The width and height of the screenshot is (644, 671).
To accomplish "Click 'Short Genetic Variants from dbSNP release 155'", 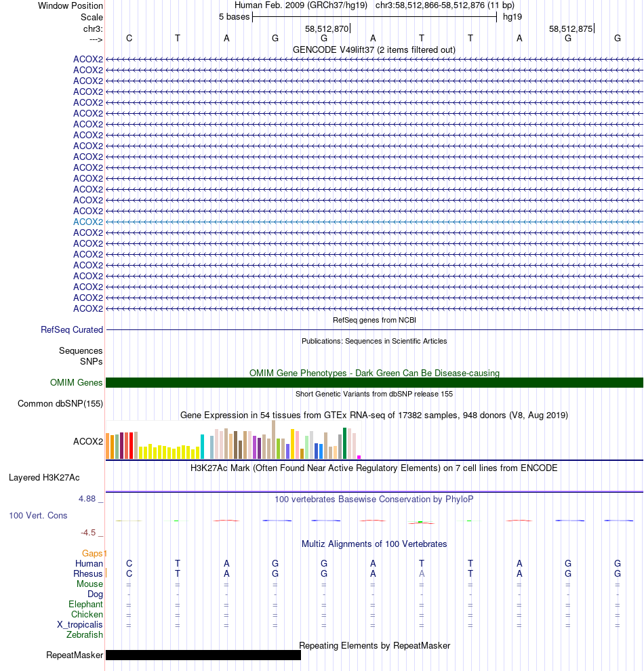I will (374, 394).
